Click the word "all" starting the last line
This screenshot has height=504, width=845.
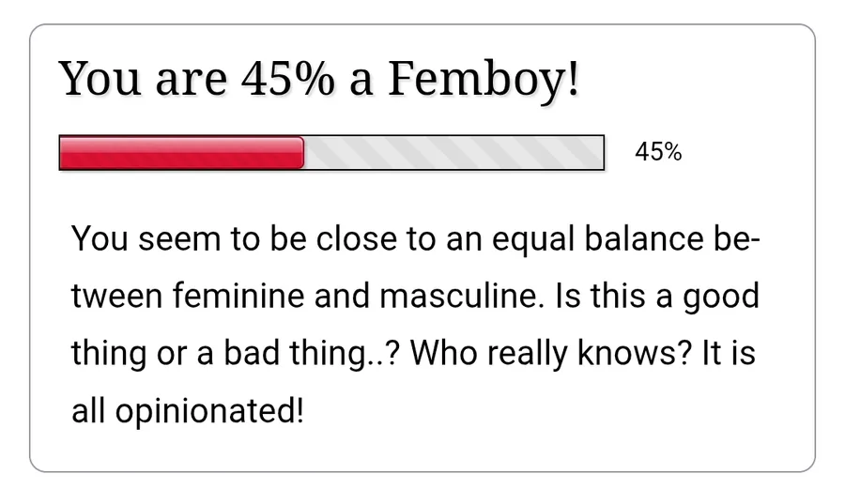point(87,411)
